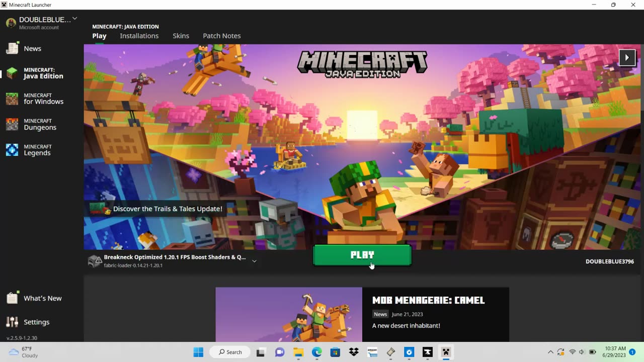Click the DOUBLEBLUE3796 username text
Image resolution: width=644 pixels, height=362 pixels.
[x=610, y=261]
